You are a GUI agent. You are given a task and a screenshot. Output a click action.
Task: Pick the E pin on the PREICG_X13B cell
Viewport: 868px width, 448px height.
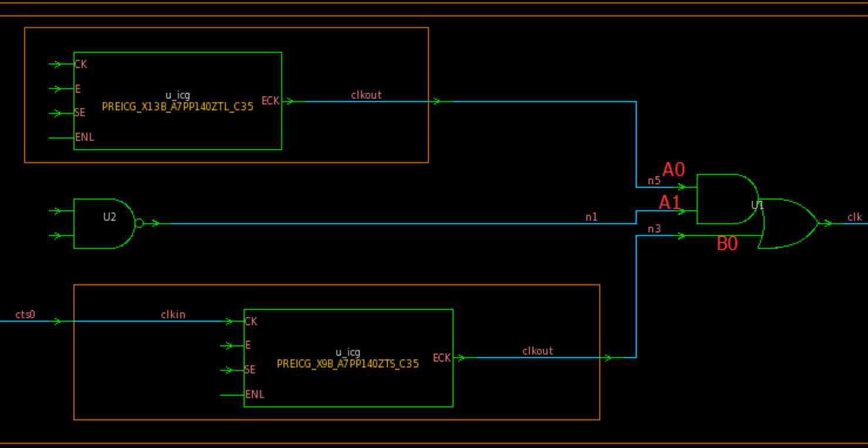pos(78,89)
